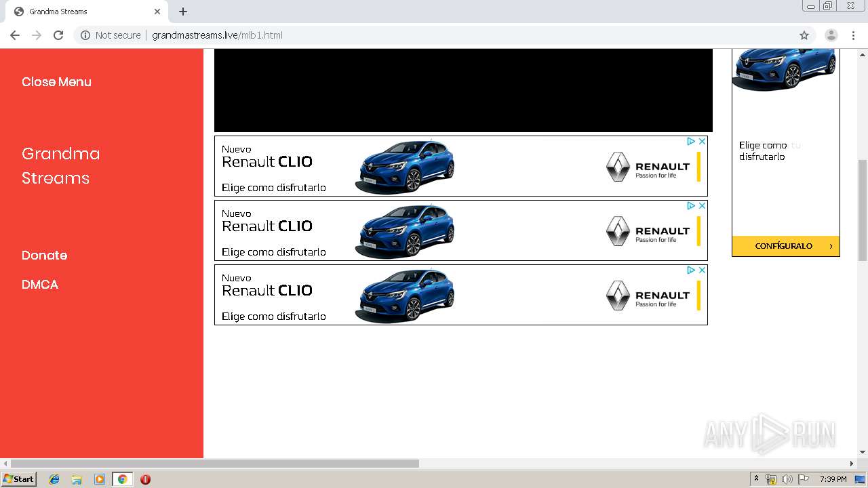Launch Internet Explorer from the taskbar
The height and width of the screenshot is (488, 868).
click(54, 479)
